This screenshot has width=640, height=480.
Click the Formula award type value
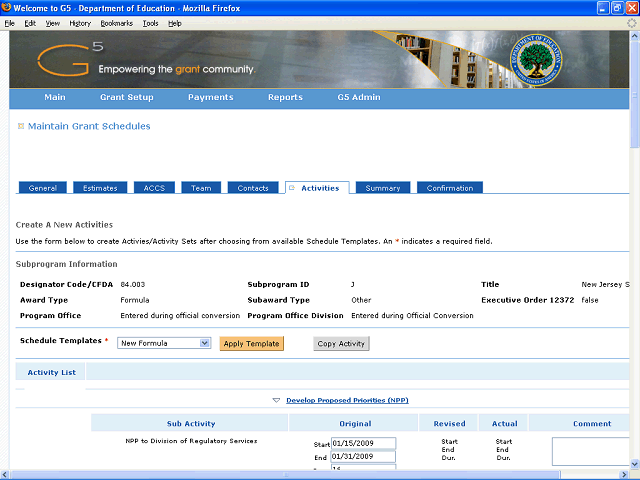point(135,300)
